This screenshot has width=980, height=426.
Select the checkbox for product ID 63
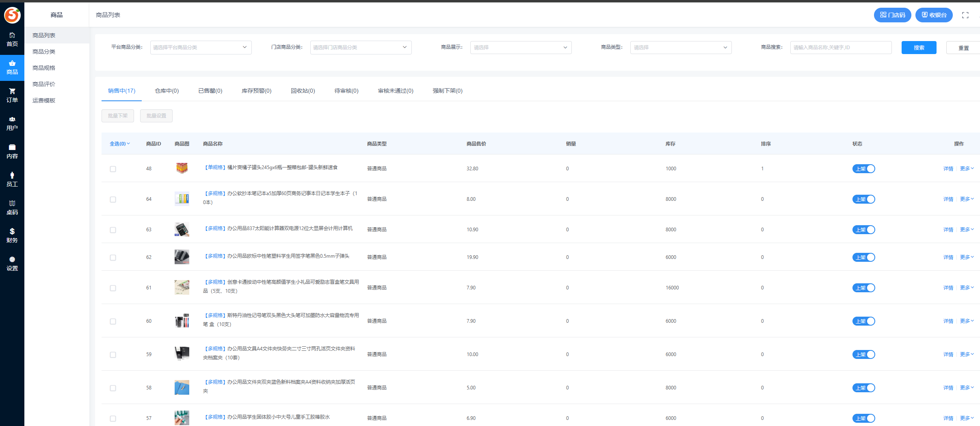tap(113, 230)
